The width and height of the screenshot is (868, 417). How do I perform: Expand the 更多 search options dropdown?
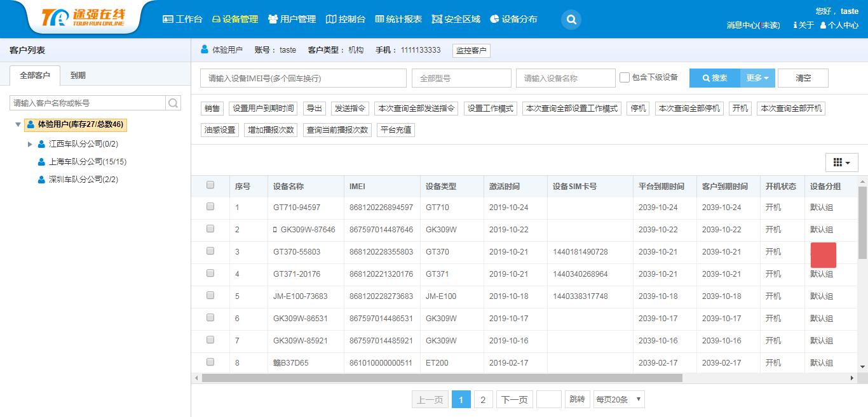(757, 78)
